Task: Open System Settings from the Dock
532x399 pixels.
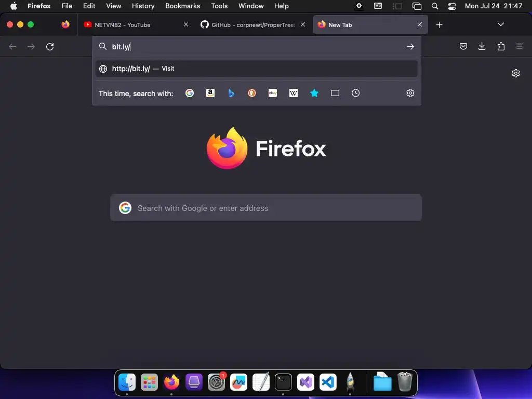Action: click(x=216, y=382)
